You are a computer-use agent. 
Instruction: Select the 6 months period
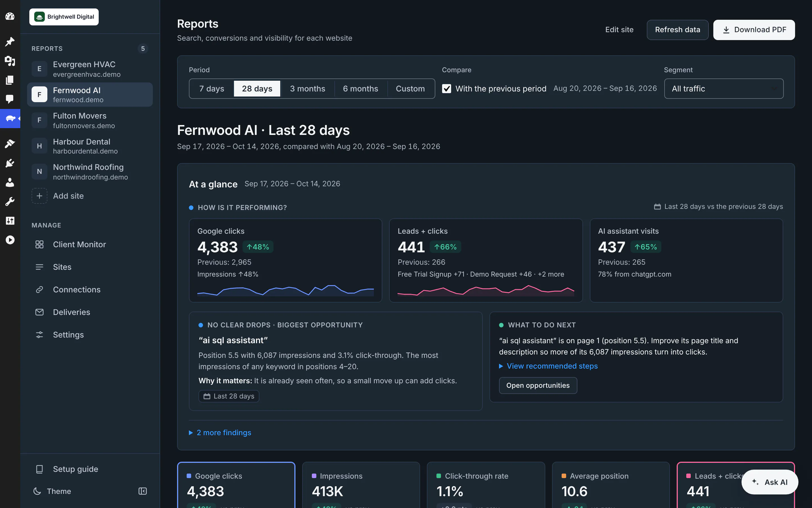(361, 89)
